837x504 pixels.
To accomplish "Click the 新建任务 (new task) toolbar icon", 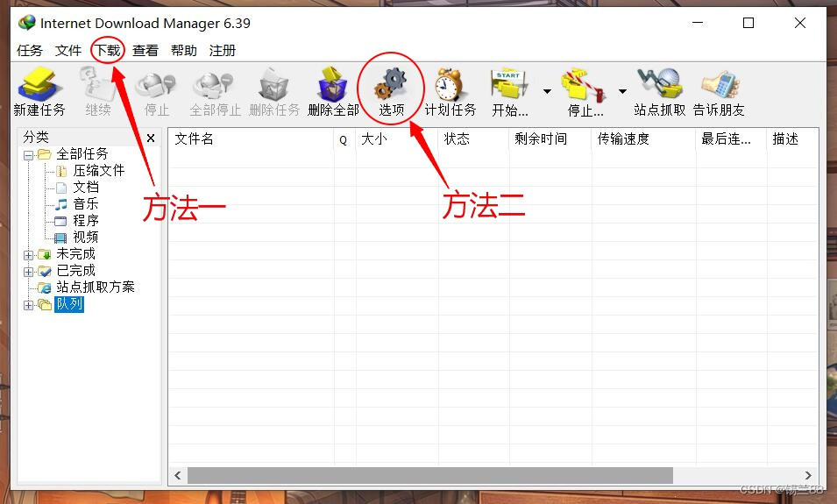I will (x=39, y=84).
